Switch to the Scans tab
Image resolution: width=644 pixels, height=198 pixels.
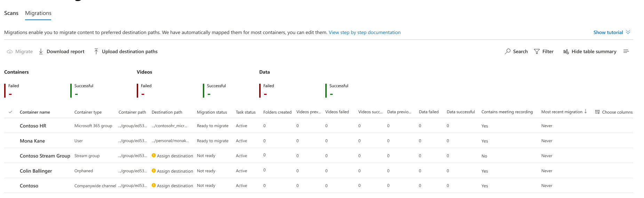pos(11,13)
